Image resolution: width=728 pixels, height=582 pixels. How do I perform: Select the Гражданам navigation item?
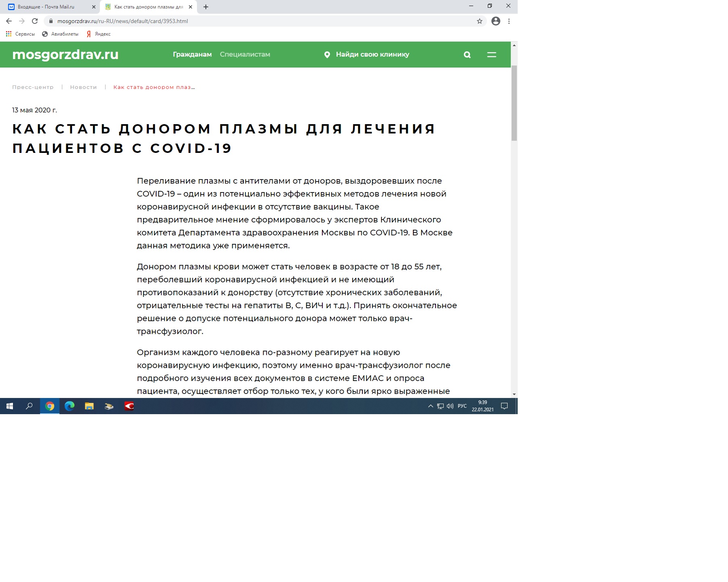192,55
